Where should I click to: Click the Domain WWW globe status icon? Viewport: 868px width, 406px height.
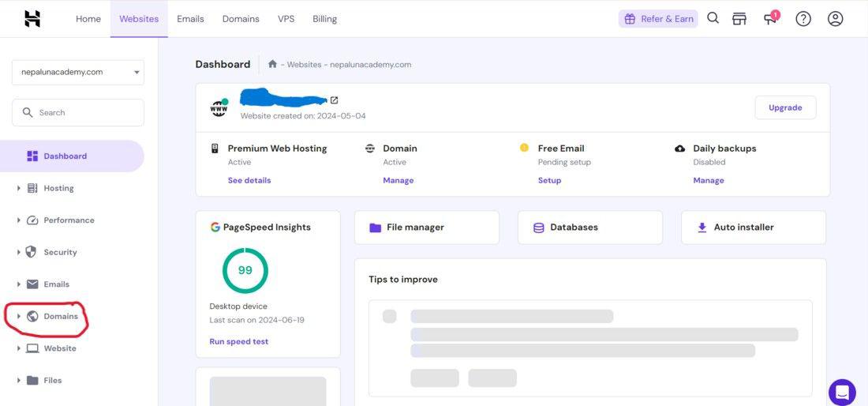[370, 148]
